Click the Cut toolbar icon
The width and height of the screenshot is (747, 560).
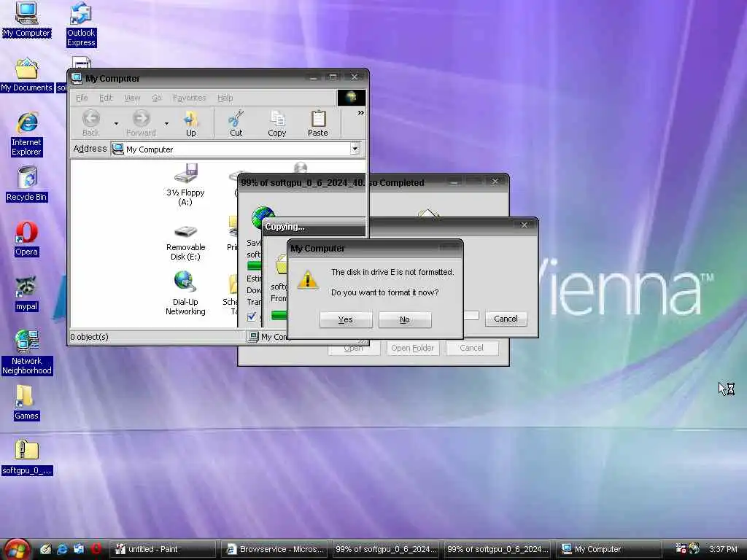236,122
